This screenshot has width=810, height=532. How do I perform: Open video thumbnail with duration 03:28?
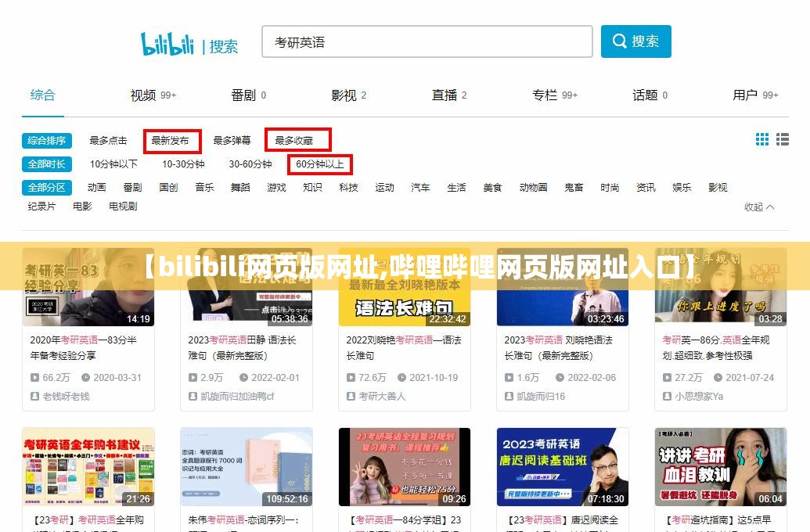click(721, 287)
